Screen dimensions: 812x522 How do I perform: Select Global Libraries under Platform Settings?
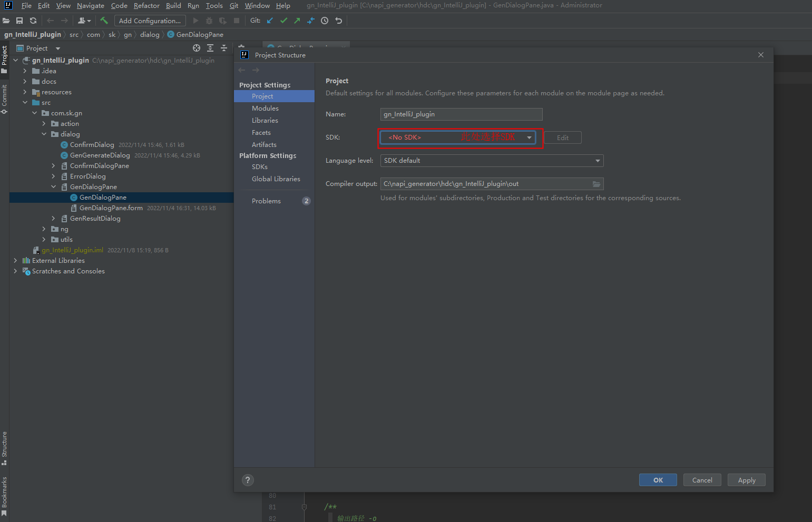click(276, 179)
